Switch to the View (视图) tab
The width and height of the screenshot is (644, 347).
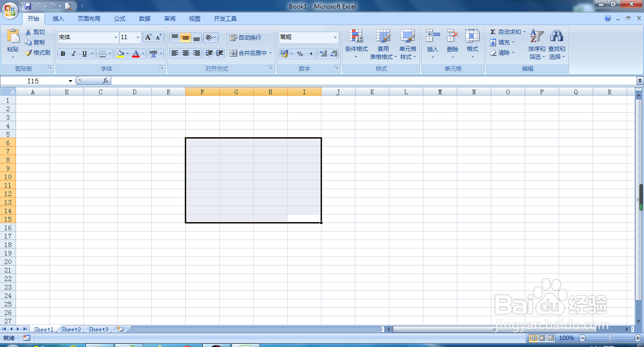pos(195,19)
